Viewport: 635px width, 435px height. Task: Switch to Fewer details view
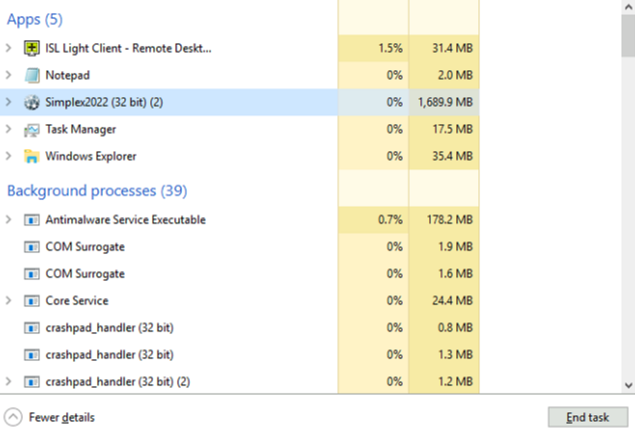click(62, 418)
